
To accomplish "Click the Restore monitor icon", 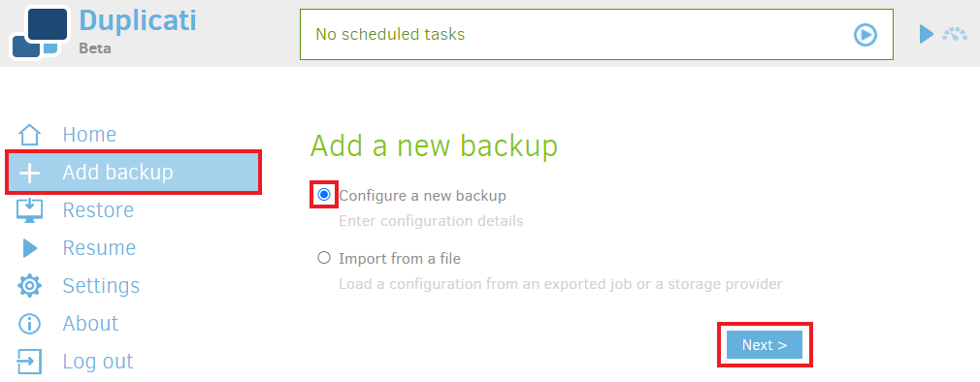I will pyautogui.click(x=29, y=210).
